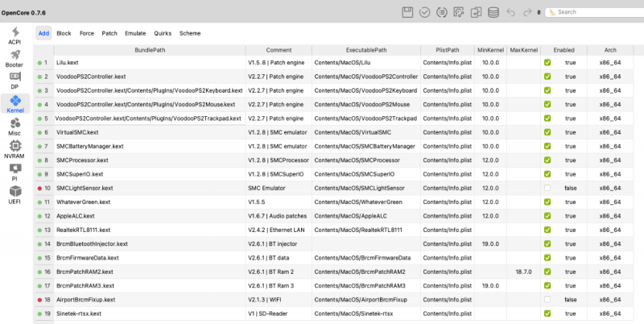Click the Enabled column header
Image resolution: width=644 pixels, height=324 pixels.
tap(564, 50)
